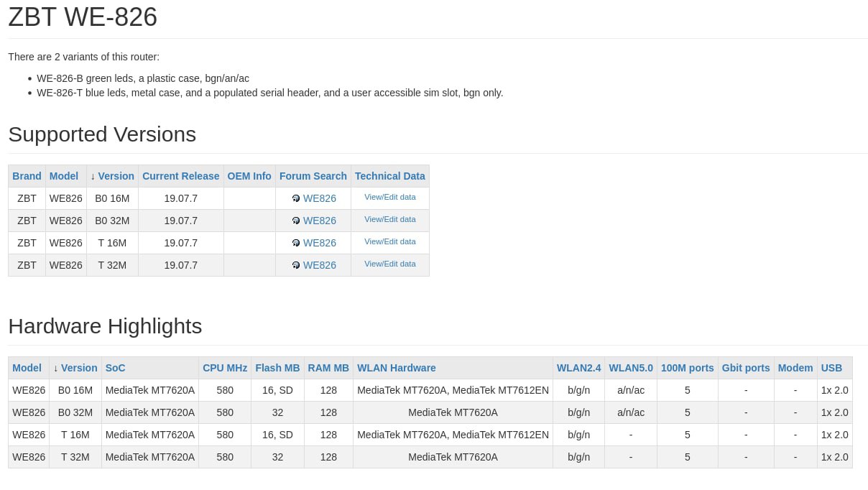This screenshot has height=490, width=868.
Task: Click '1x 2.0' USB cell in T 32M row
Action: 835,457
